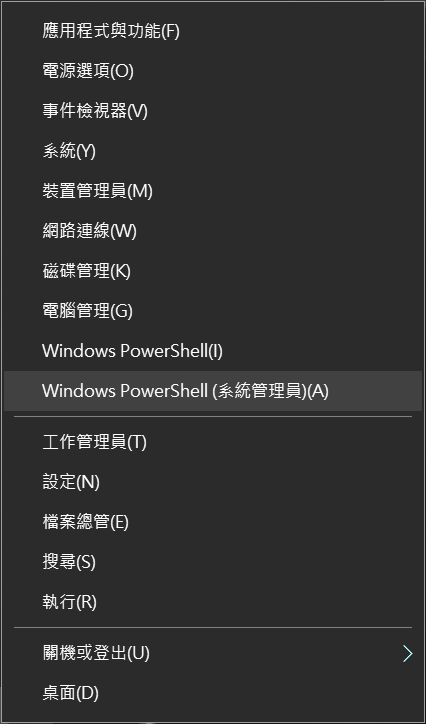This screenshot has width=426, height=724.
Task: Reveal shutdown and sign-out submenu options
Action: [x=213, y=653]
